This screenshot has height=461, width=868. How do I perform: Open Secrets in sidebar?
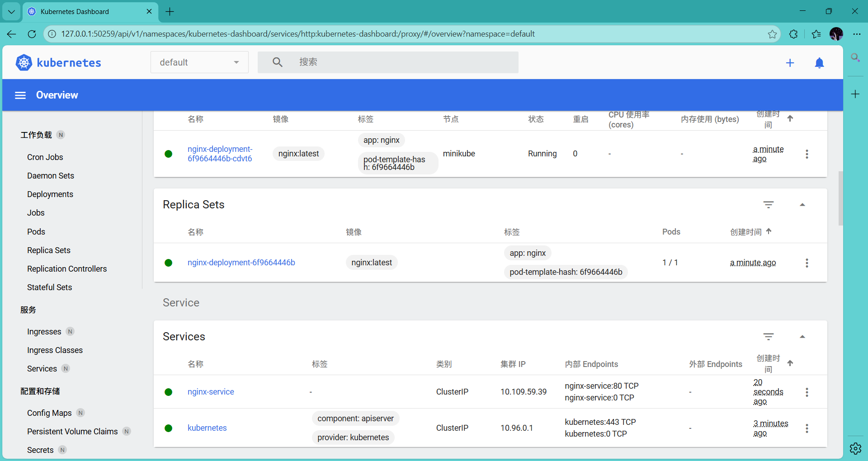coord(40,450)
